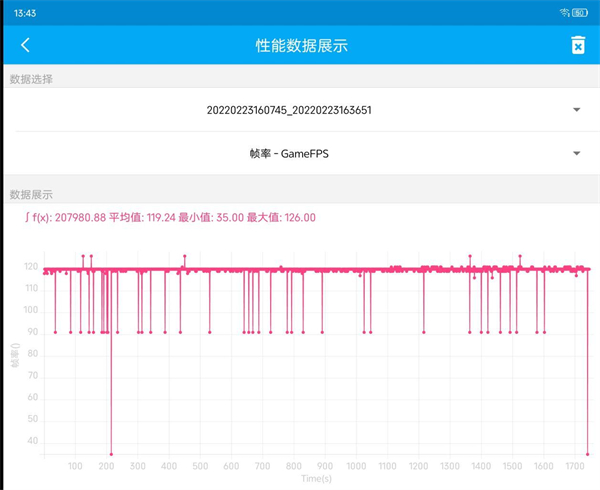Click the 120 tick on y-axis
This screenshot has width=600, height=490.
[32, 267]
